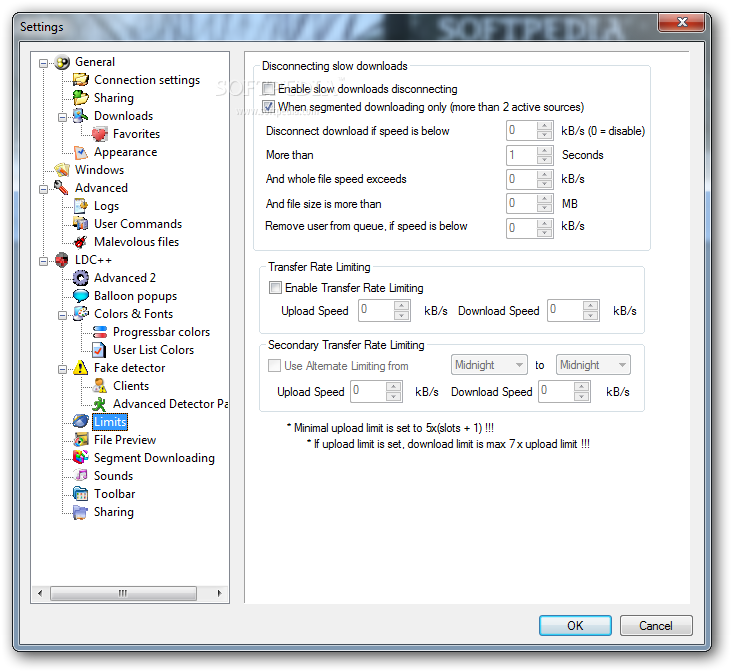This screenshot has height=672, width=732.
Task: Click the Segment Downloading icon
Action: tap(81, 458)
